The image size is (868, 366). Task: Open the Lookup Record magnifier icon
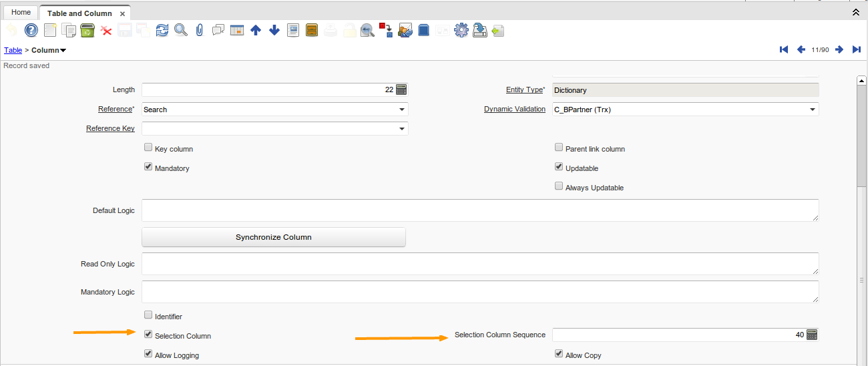(181, 30)
